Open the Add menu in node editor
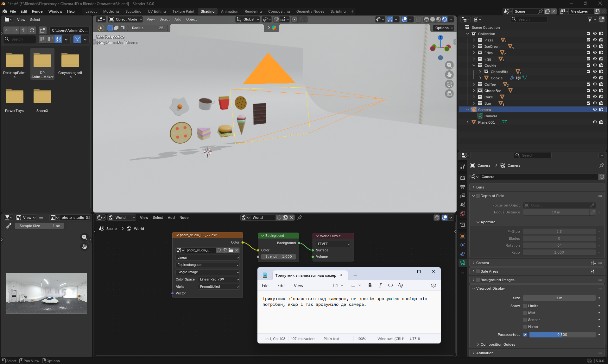The image size is (608, 364). click(x=171, y=218)
